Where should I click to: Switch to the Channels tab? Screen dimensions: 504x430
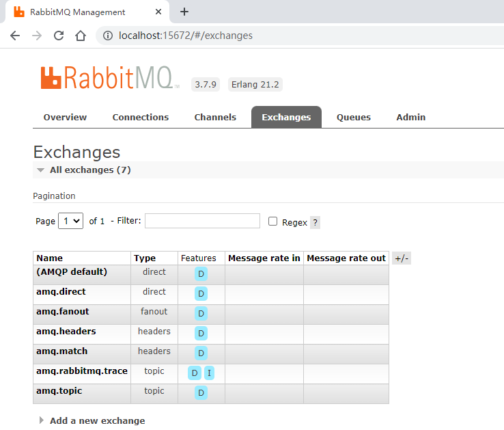tap(215, 117)
